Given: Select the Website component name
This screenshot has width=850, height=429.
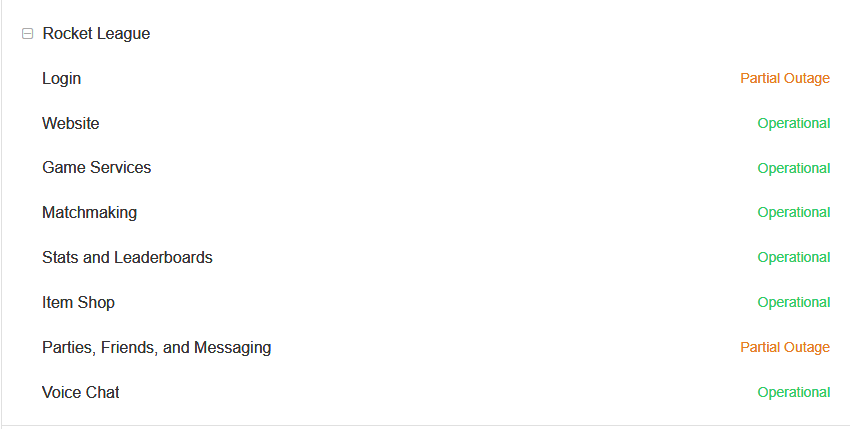Looking at the screenshot, I should point(71,123).
